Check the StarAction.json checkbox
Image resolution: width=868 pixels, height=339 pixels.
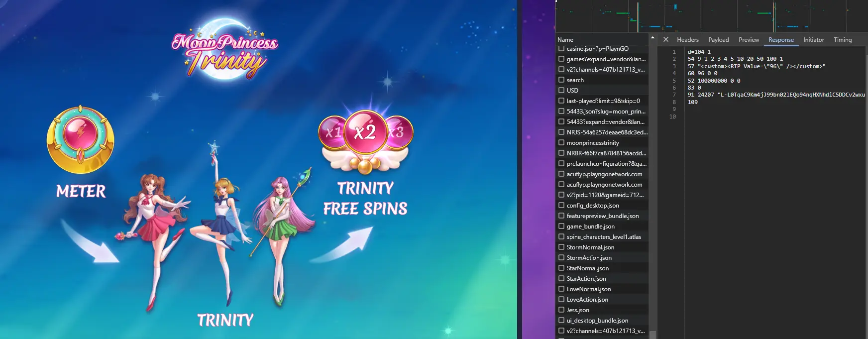(x=561, y=278)
